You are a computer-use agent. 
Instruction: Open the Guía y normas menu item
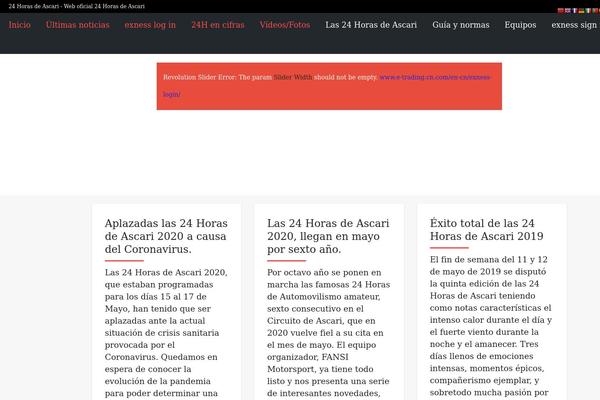[461, 25]
